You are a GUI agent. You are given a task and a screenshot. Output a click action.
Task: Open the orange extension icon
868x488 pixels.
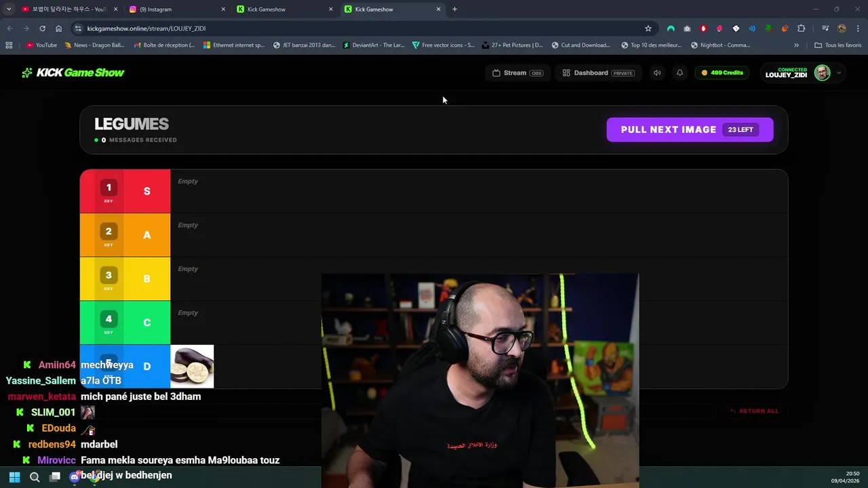click(785, 28)
